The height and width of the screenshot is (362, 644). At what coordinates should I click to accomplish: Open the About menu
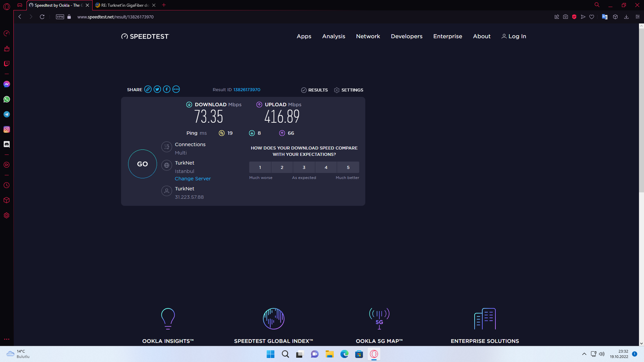coord(482,36)
